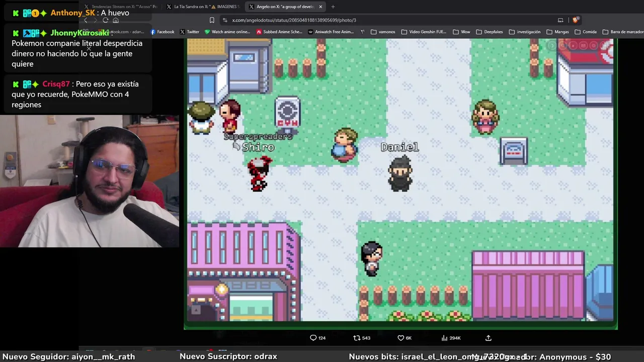Open the 'Aniwatch Free Anim...' bookmark

(x=331, y=32)
